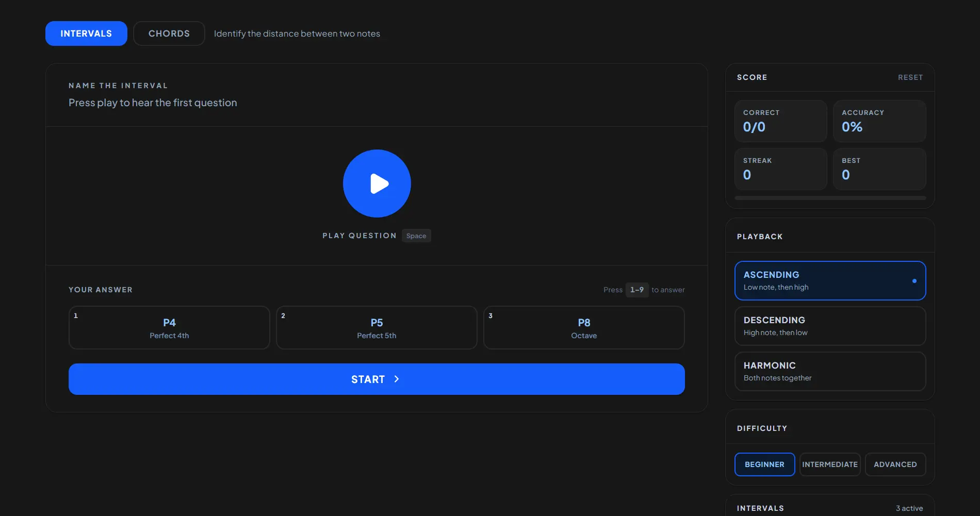Click the '3 active' intervals label
Viewport: 980px width, 516px height.
tap(909, 508)
